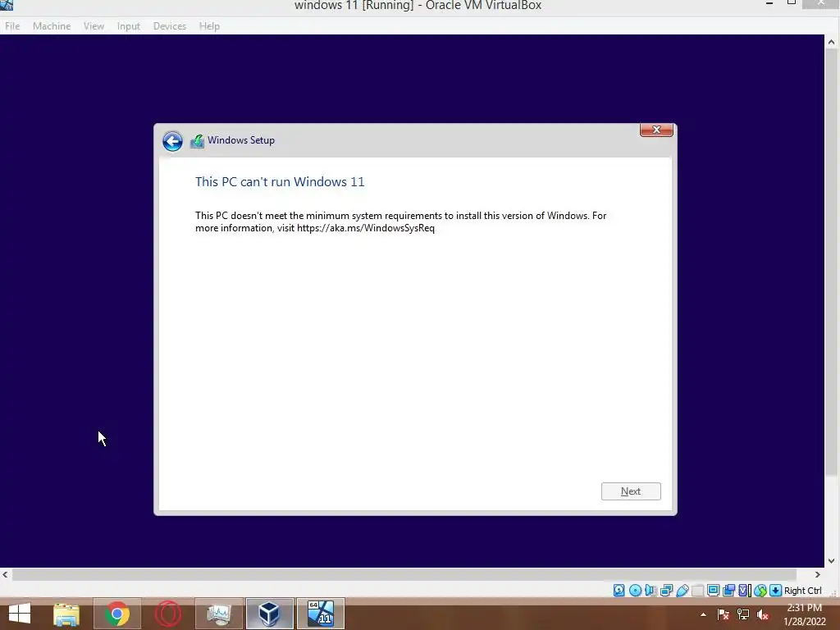Viewport: 840px width, 630px height.
Task: Launch Google Chrome from the taskbar
Action: [116, 614]
